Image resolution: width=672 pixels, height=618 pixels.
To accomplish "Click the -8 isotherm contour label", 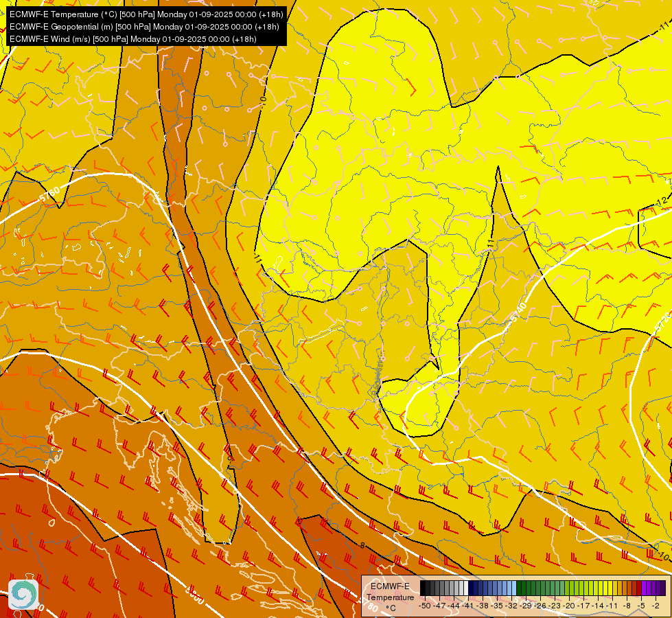I will point(362,545).
